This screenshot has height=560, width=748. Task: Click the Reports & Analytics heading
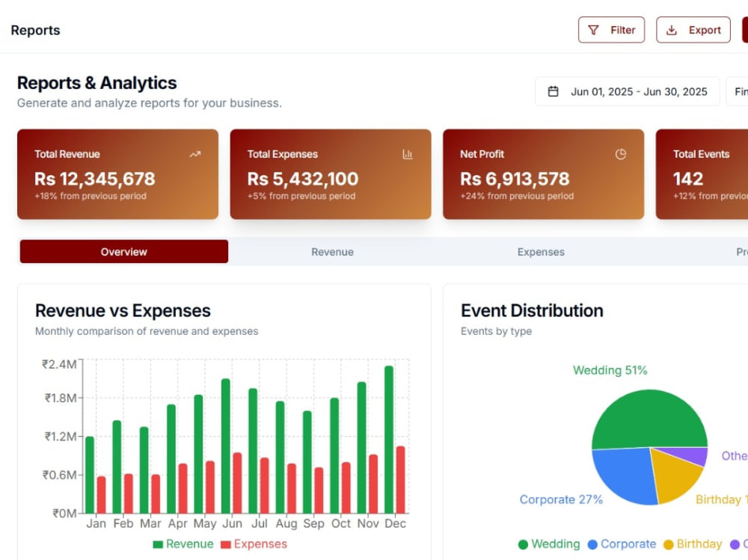[96, 82]
